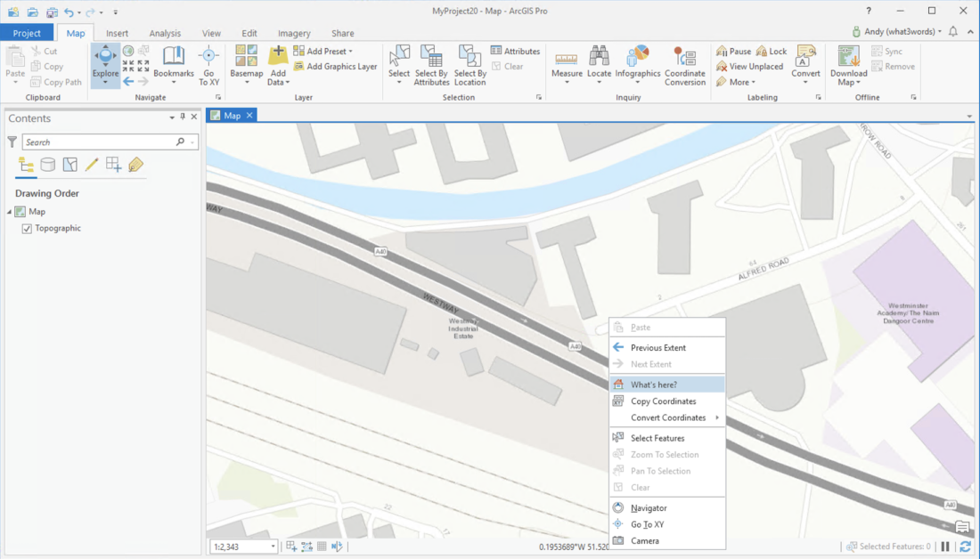The image size is (980, 559).
Task: Close the Map view tab
Action: (249, 116)
